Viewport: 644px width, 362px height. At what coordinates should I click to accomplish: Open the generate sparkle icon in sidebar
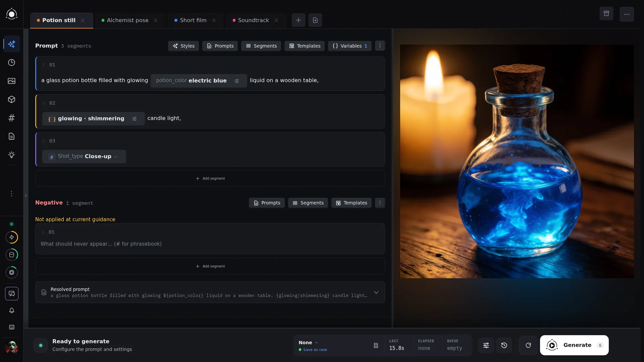coord(12,44)
